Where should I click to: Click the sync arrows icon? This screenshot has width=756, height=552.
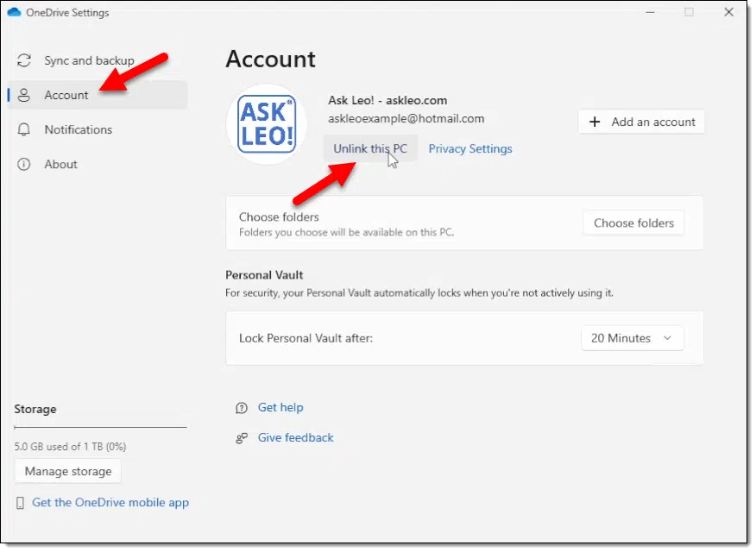[23, 60]
